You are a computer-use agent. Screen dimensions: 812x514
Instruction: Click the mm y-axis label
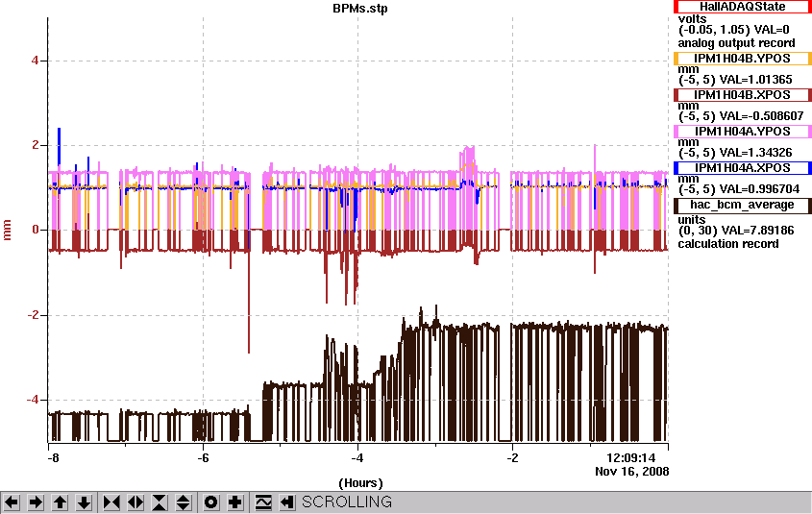coord(8,230)
